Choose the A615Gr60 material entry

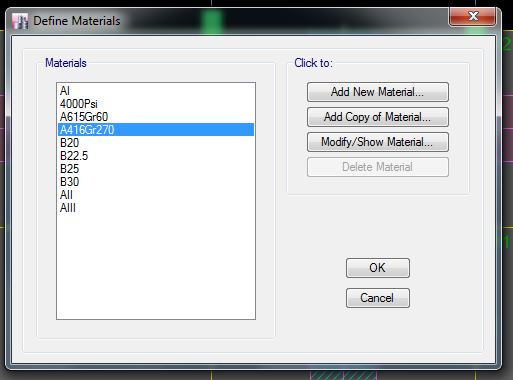click(156, 117)
